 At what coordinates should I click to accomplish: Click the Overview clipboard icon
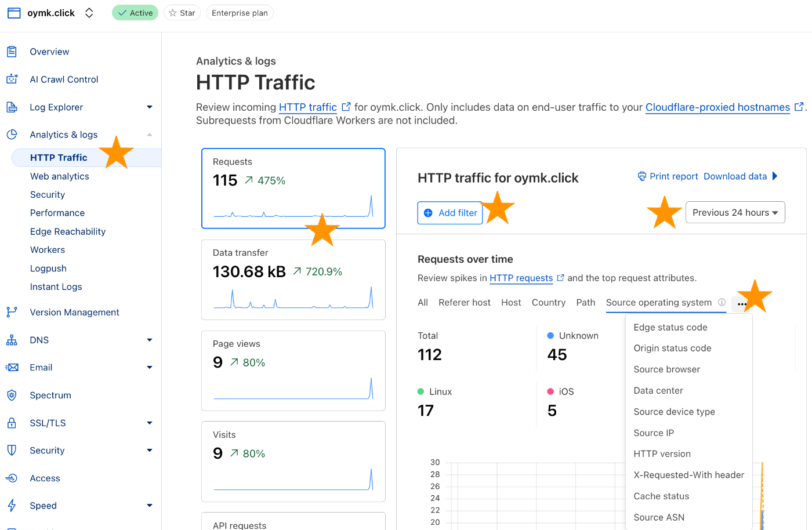pos(12,52)
